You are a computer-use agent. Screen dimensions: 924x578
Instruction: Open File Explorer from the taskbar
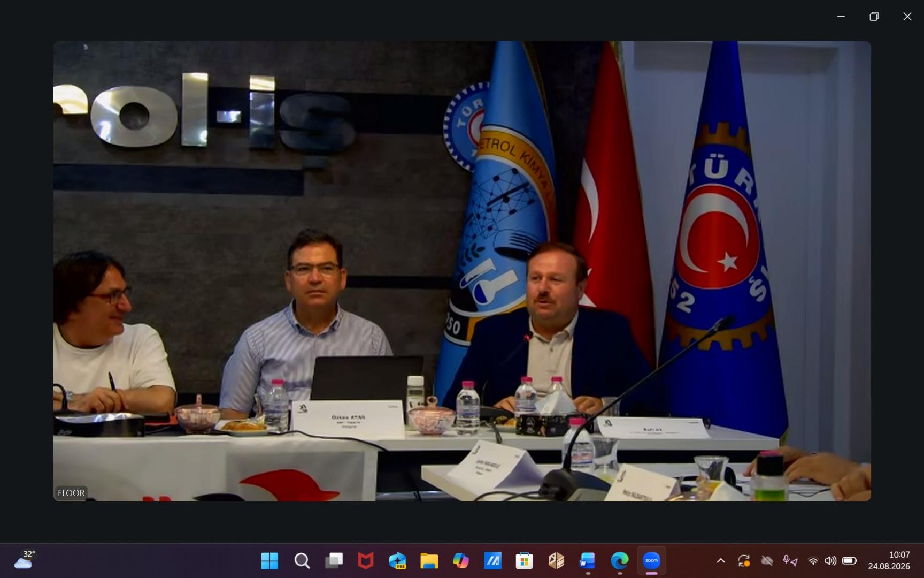[x=429, y=561]
